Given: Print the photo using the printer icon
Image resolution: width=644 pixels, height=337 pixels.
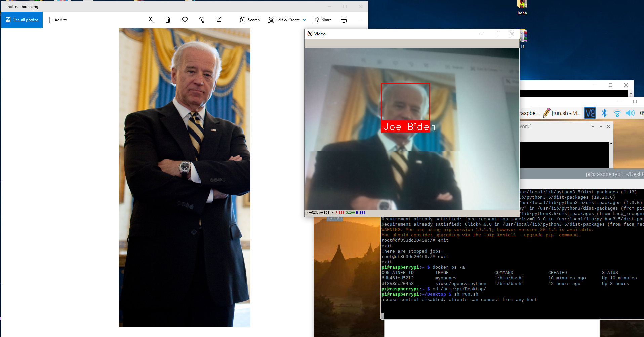Looking at the screenshot, I should click(344, 20).
